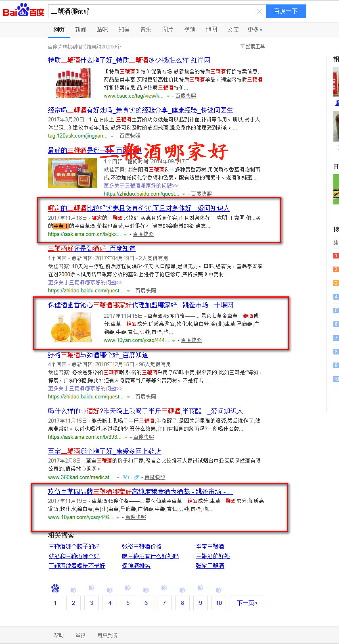Open the 更多» menu in navigation
Image resolution: width=339 pixels, height=644 pixels.
pos(255,29)
